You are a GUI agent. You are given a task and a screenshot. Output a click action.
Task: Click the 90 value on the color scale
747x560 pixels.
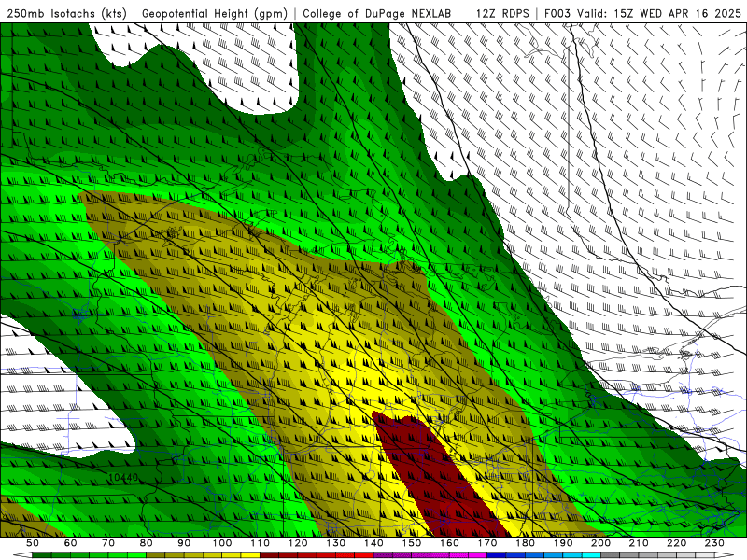tap(184, 543)
